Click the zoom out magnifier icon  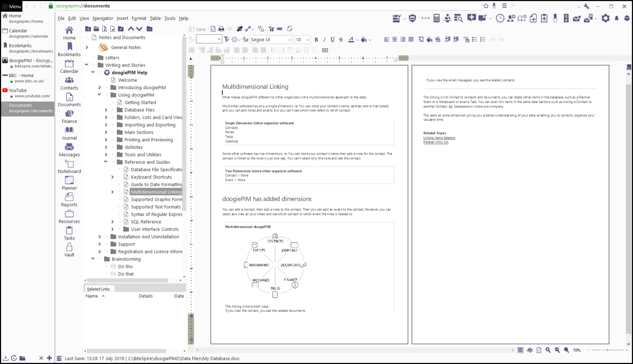click(557, 350)
